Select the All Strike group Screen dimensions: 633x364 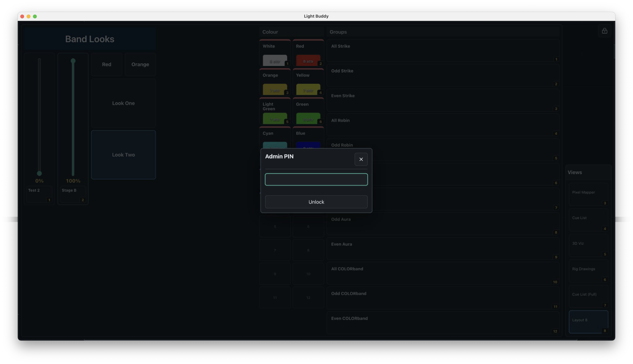click(x=443, y=51)
